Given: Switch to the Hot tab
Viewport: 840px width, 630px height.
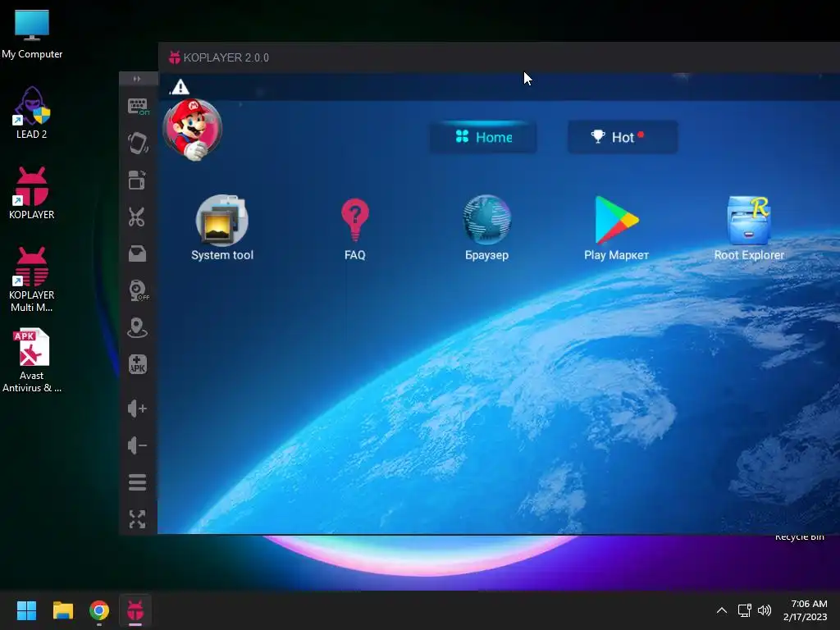Looking at the screenshot, I should (x=623, y=137).
